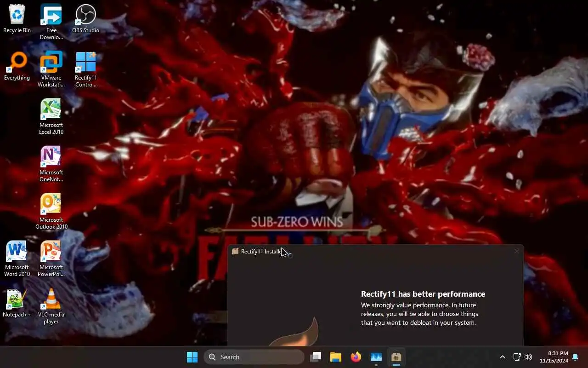
Task: Open network status tray icon
Action: point(517,357)
